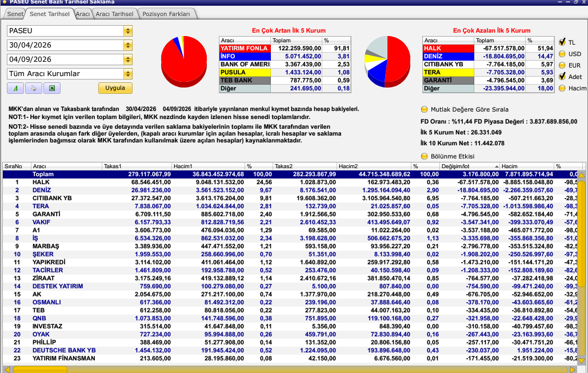
Task: Select the EUR currency option
Action: (562, 65)
